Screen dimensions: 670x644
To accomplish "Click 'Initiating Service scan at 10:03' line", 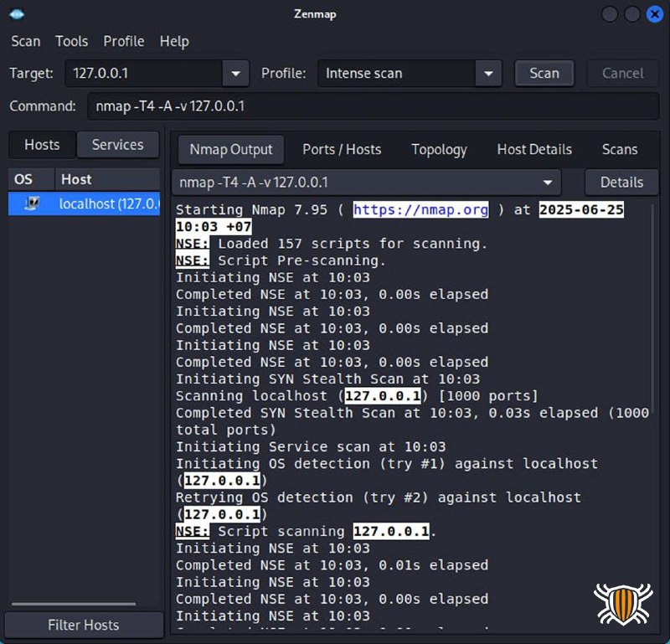I will (311, 446).
